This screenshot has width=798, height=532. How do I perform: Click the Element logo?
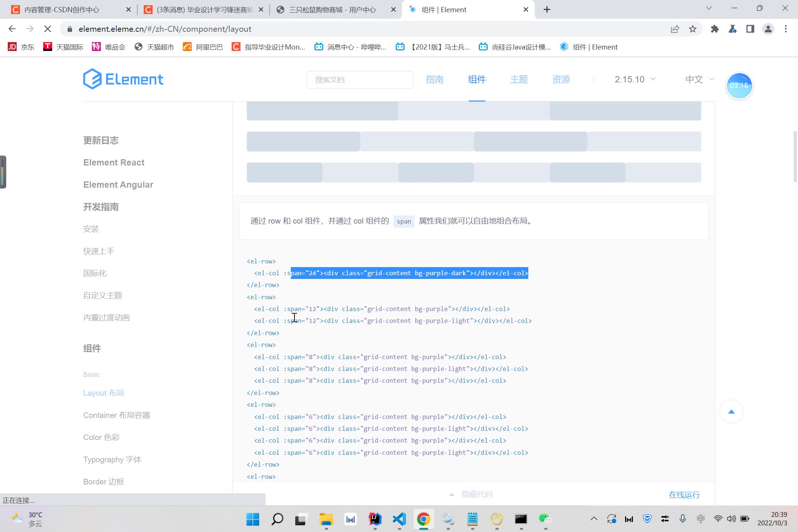(x=123, y=79)
